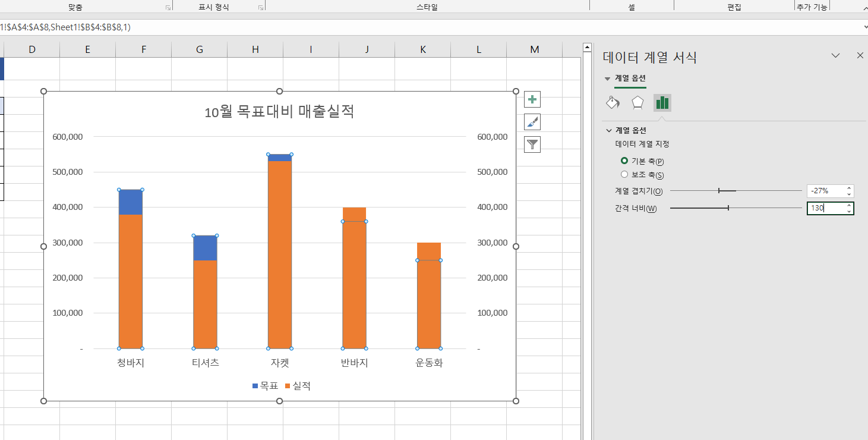The image size is (868, 440).
Task: Select 보조 축 radio button
Action: point(624,175)
